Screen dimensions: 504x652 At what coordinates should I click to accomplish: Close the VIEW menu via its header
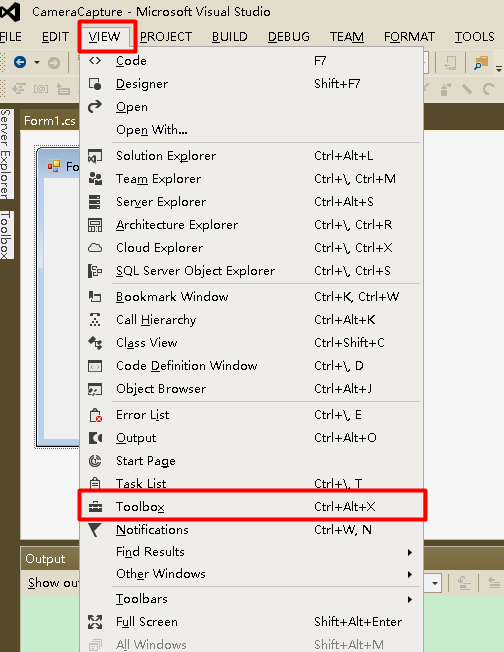[x=104, y=37]
